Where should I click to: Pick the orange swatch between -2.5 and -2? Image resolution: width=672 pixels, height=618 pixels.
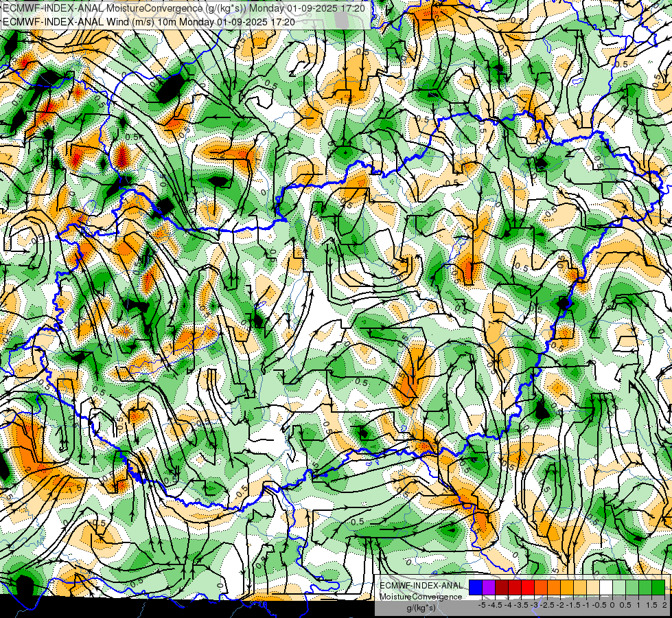tap(554, 587)
